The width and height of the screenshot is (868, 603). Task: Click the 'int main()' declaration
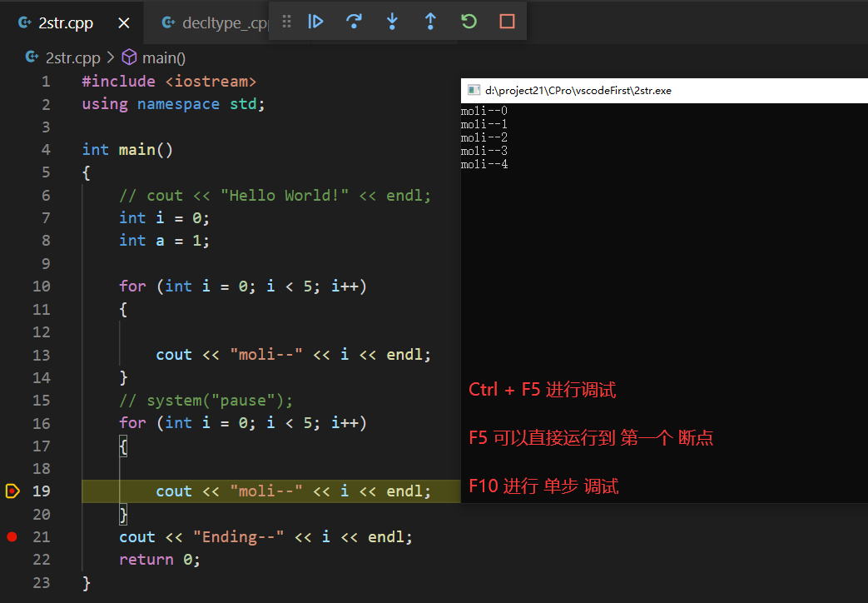[x=127, y=150]
